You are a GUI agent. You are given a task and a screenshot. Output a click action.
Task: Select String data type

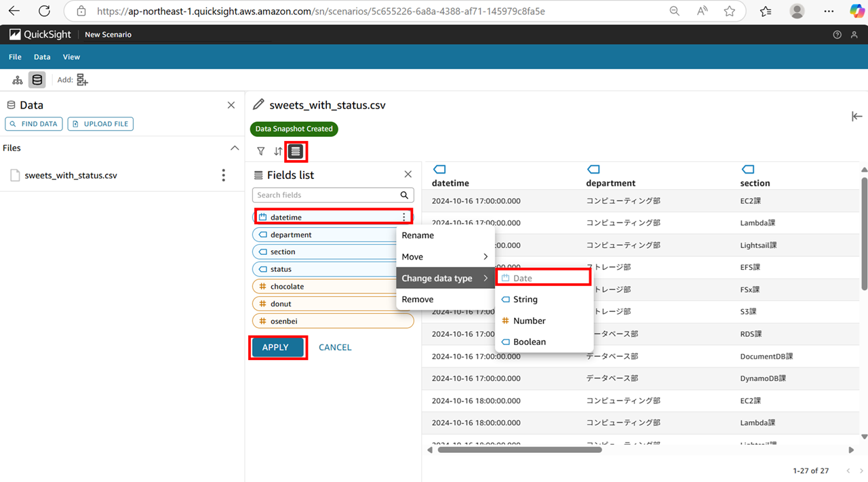(545, 299)
